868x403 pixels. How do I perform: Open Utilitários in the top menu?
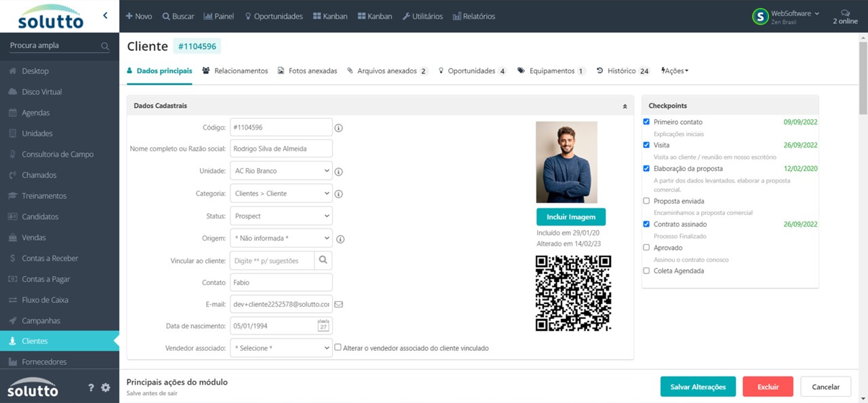(422, 16)
